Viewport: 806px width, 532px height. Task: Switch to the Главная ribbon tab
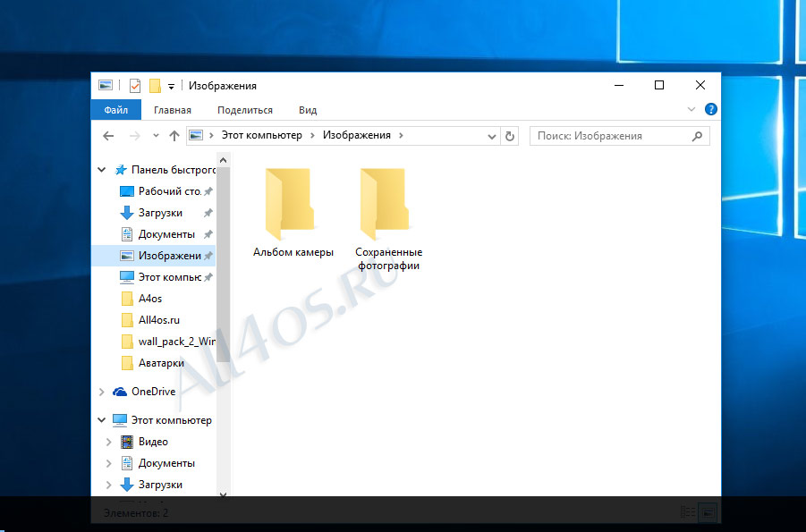tap(172, 110)
